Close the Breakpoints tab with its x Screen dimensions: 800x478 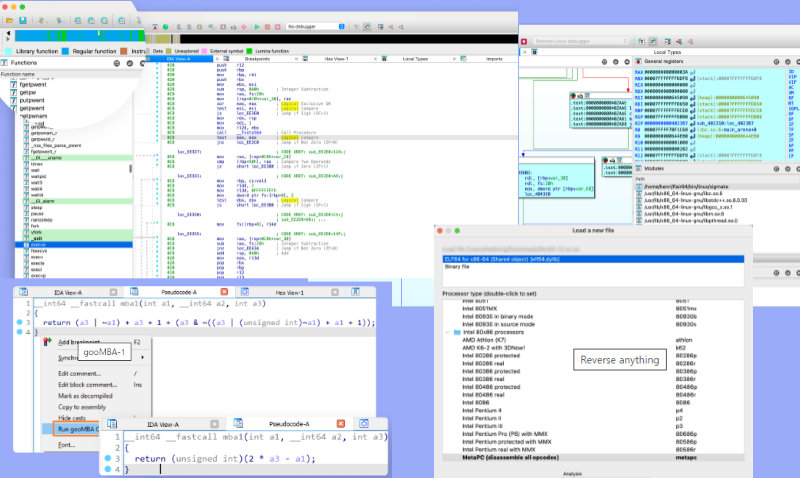point(296,59)
